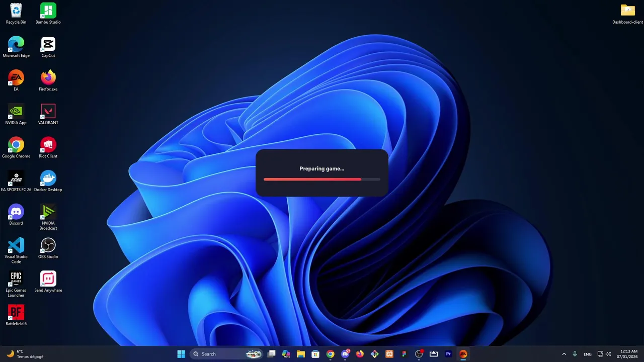This screenshot has width=644, height=362.
Task: Open Firefox from the taskbar
Action: (x=360, y=354)
